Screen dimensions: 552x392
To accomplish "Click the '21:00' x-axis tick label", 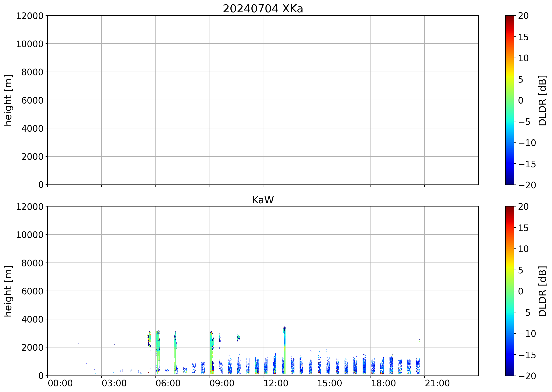I will tap(437, 383).
